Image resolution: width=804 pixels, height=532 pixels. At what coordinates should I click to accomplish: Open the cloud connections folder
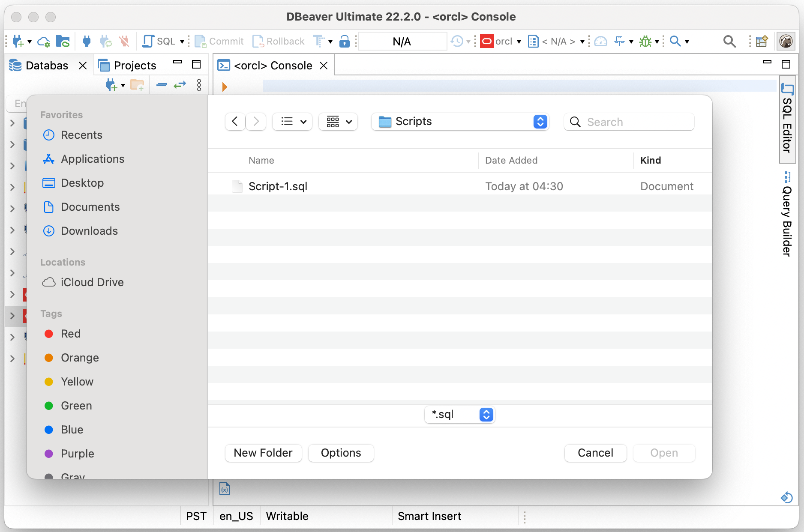click(x=63, y=41)
